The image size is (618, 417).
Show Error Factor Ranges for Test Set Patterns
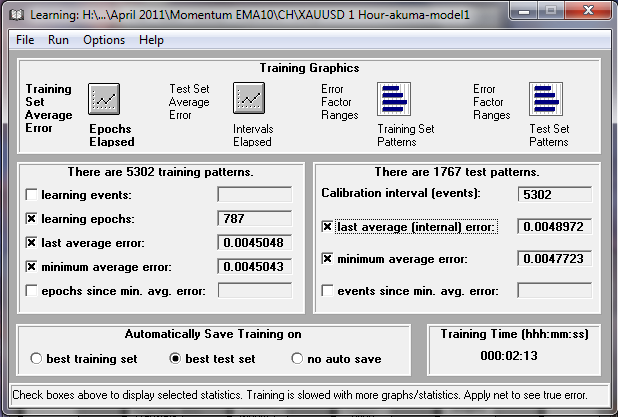pyautogui.click(x=546, y=99)
